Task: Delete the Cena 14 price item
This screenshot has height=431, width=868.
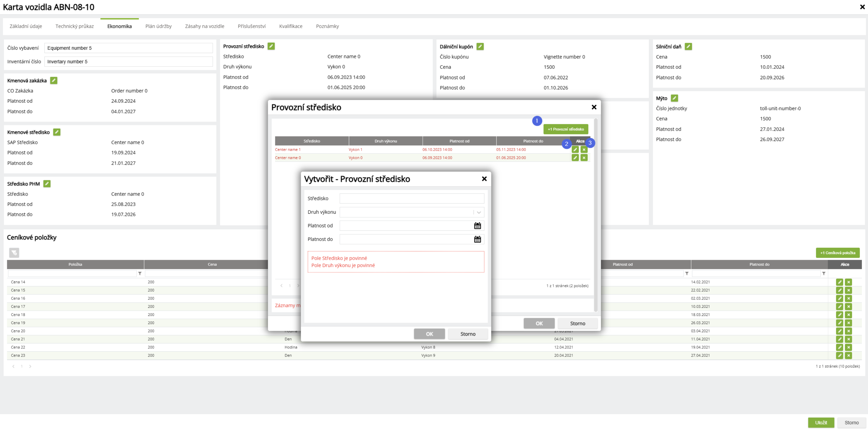Action: coord(848,282)
